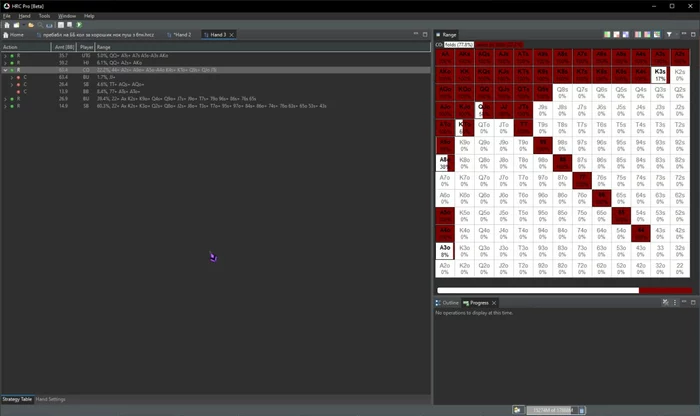Select the A2o 0% cell

(x=445, y=268)
